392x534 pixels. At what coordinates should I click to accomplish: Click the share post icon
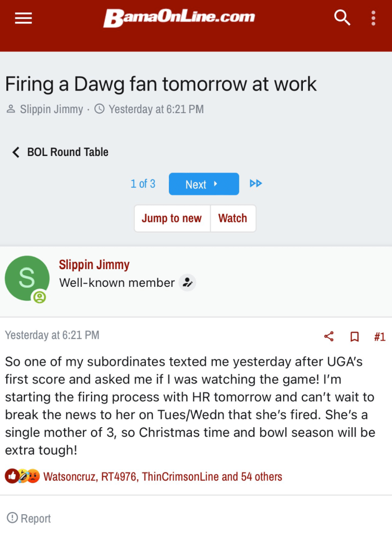pyautogui.click(x=329, y=336)
